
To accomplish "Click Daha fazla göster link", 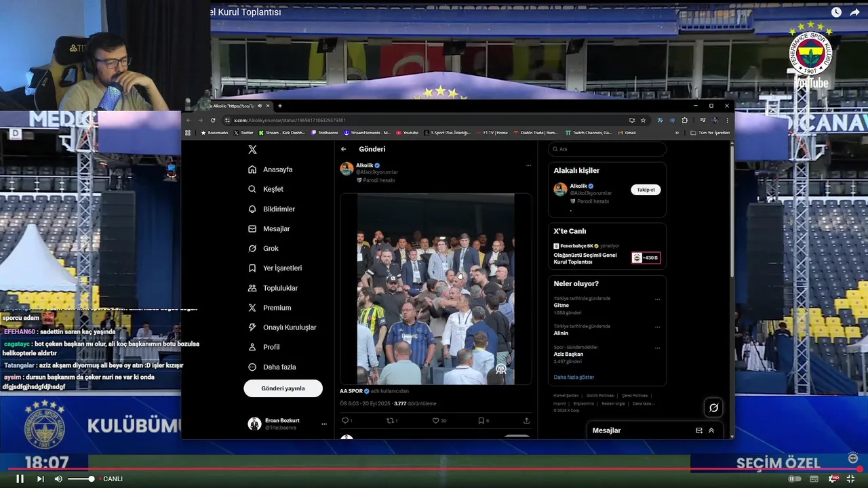I will click(574, 377).
